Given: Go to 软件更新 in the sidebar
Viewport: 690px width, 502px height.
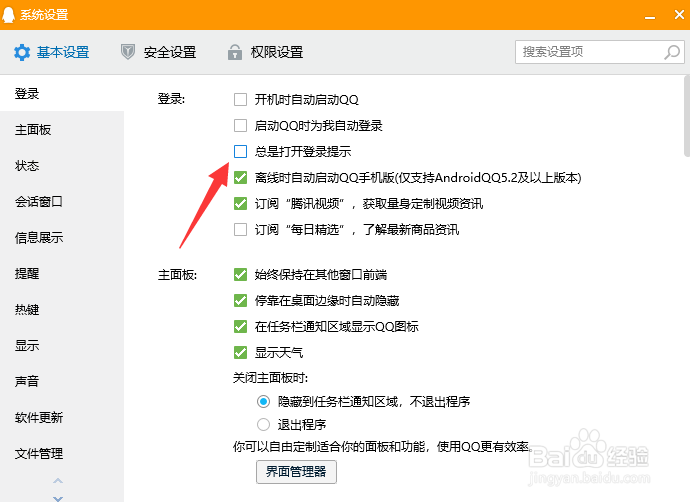Looking at the screenshot, I should (62, 417).
